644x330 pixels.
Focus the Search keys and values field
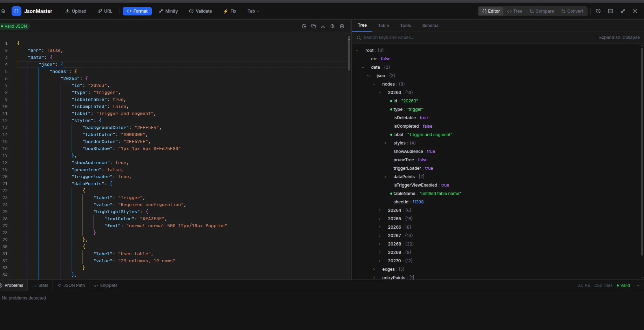[477, 38]
